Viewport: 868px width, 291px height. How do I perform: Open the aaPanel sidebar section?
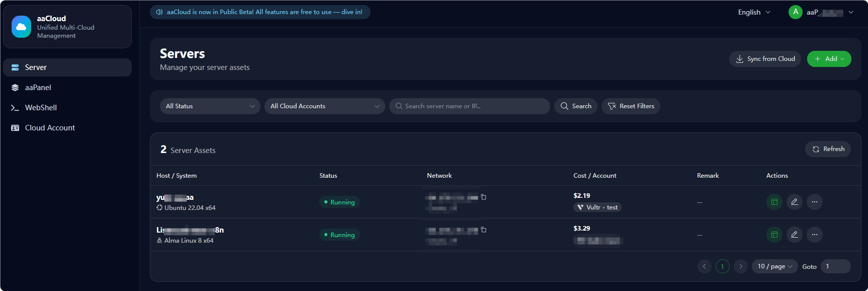[67, 88]
